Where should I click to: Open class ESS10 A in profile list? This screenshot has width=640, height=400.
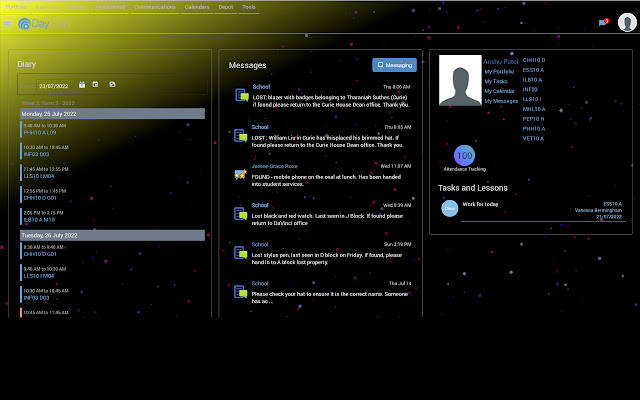[x=533, y=70]
